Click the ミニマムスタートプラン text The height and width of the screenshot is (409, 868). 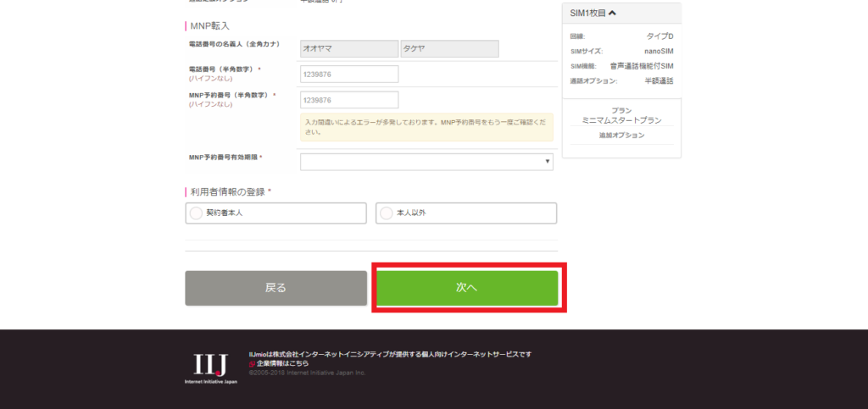[x=621, y=120]
